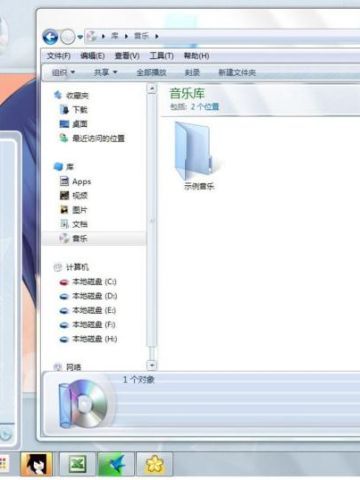
Task: Click the 刻录 toolbar button
Action: (x=192, y=72)
